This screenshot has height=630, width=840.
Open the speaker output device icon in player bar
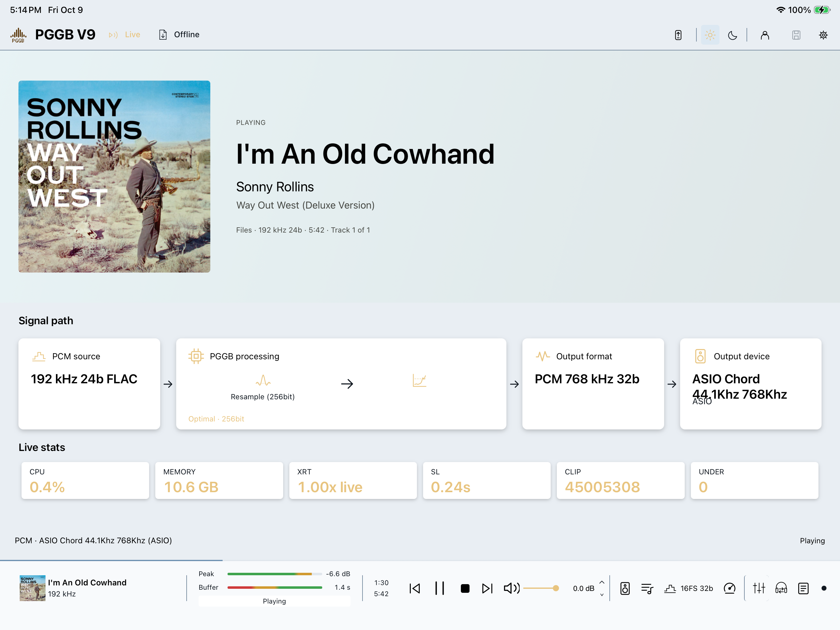tap(625, 588)
